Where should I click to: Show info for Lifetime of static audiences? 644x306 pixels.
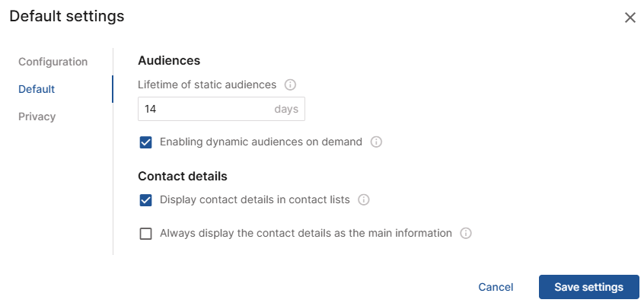[290, 84]
